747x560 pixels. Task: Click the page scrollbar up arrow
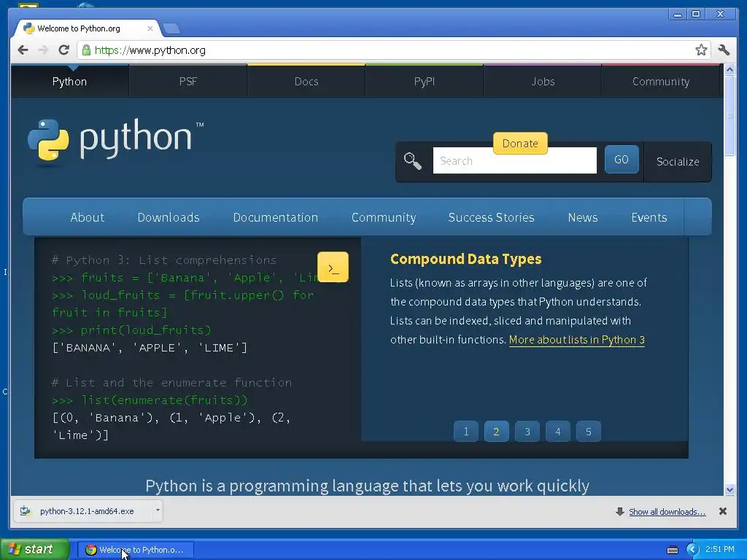[729, 70]
